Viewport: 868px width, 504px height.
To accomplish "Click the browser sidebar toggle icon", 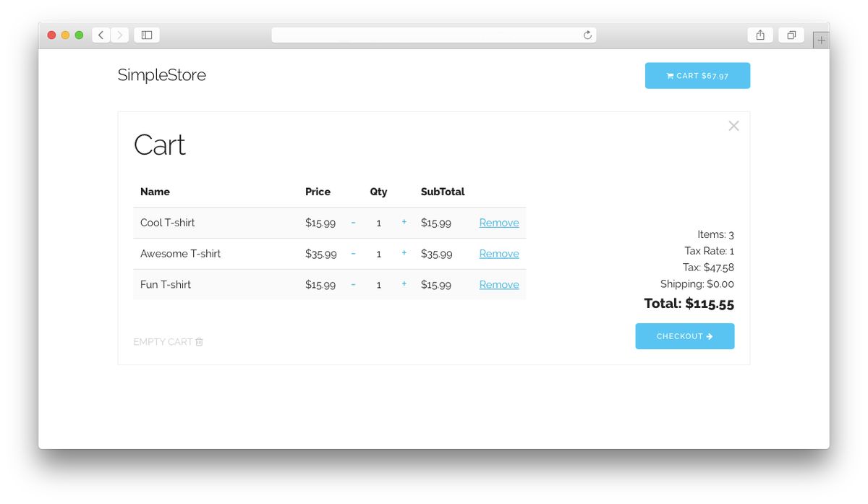I will point(146,34).
